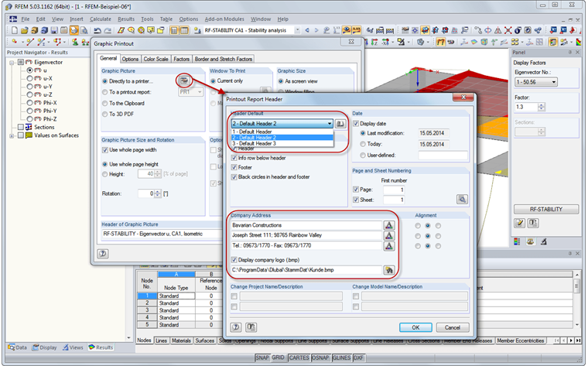588x366 pixels.
Task: Click font icon beside Bavarian Constructions field
Action: point(389,225)
